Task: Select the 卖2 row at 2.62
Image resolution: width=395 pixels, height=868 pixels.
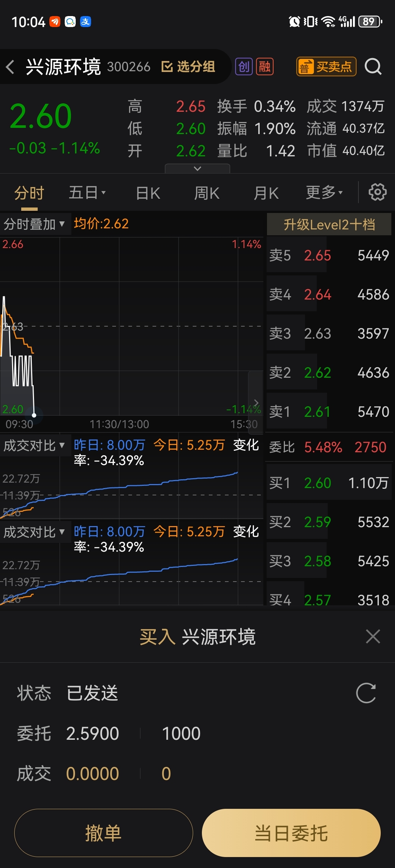Action: [x=329, y=372]
